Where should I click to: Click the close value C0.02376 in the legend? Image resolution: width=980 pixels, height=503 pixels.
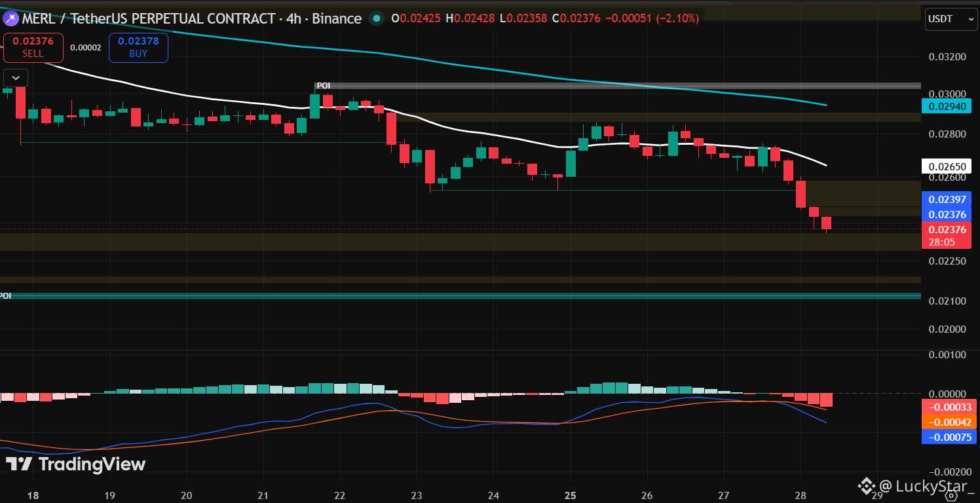tap(575, 19)
